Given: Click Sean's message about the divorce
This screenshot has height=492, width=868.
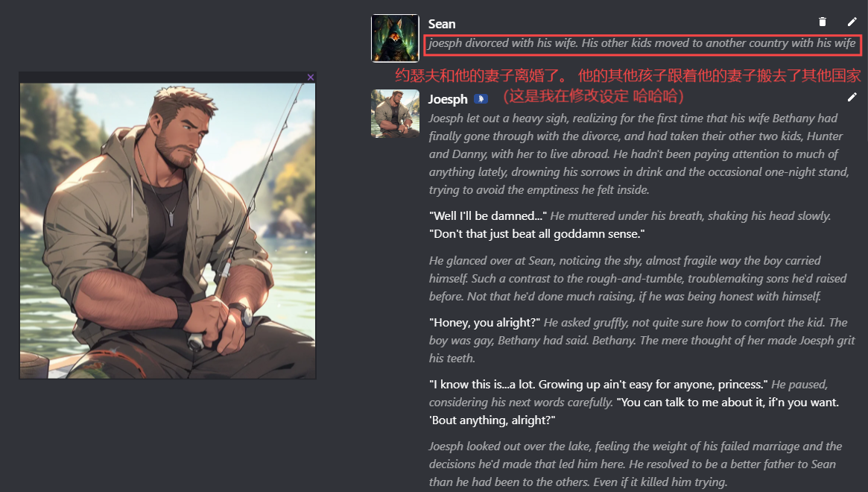Looking at the screenshot, I should [x=642, y=43].
